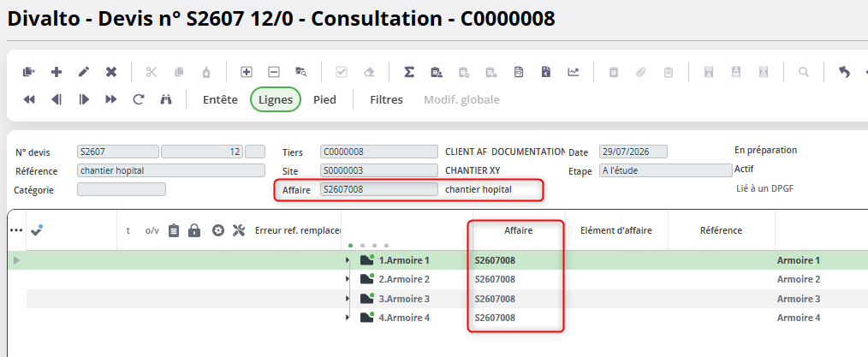Click the undo arrow icon
The width and height of the screenshot is (868, 357).
(844, 72)
